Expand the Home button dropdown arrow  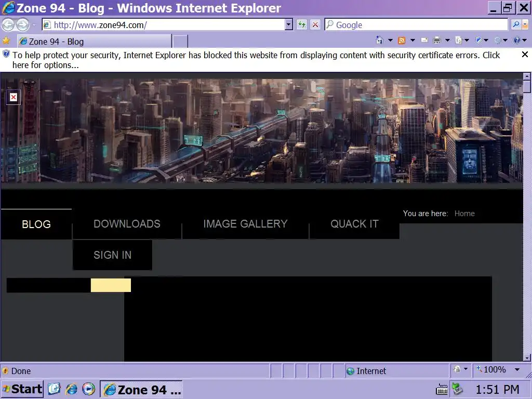click(390, 41)
